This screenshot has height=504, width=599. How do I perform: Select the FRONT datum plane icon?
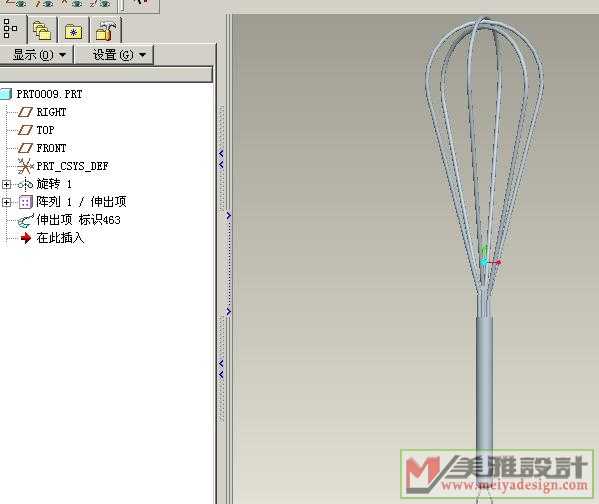tap(26, 148)
